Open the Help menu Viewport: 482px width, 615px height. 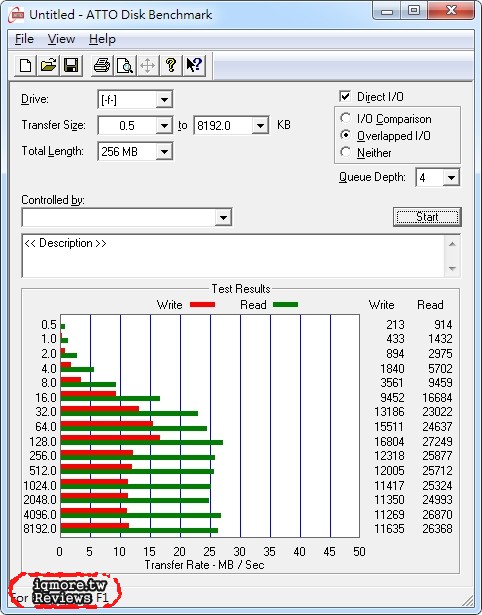coord(102,39)
